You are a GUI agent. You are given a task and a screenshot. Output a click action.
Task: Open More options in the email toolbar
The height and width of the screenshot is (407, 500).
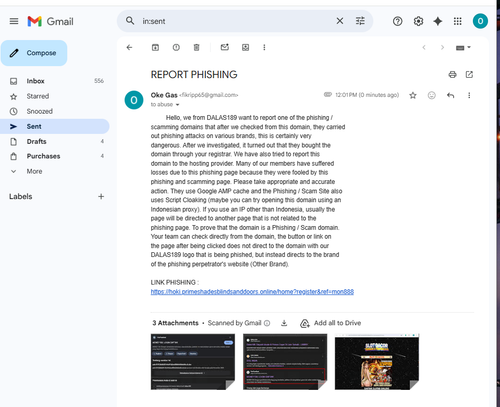click(x=264, y=47)
